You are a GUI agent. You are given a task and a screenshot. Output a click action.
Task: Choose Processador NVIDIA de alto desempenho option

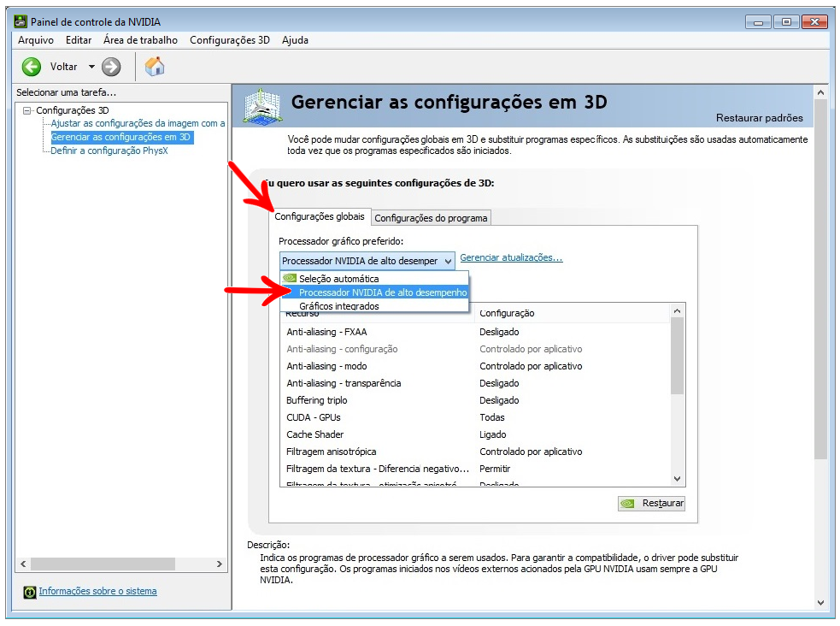374,292
